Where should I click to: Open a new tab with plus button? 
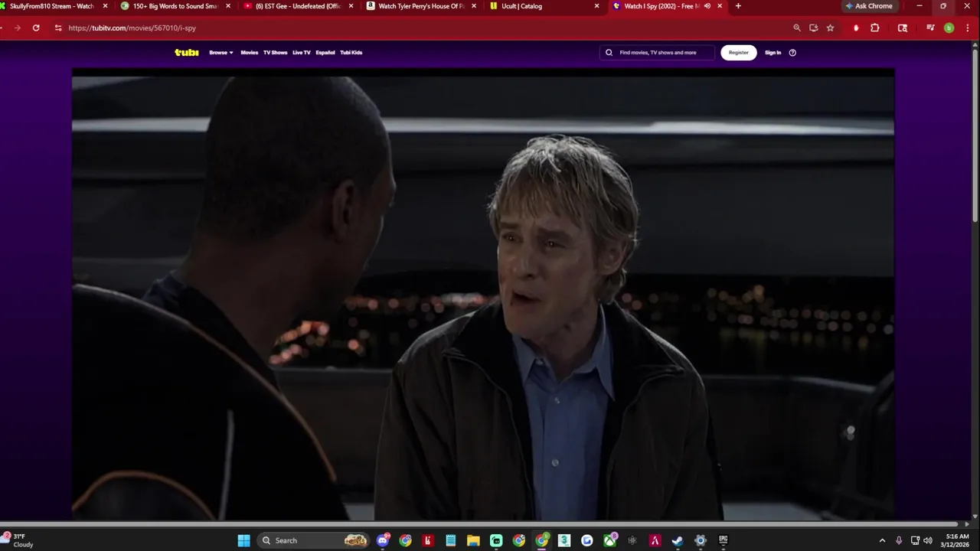point(738,6)
